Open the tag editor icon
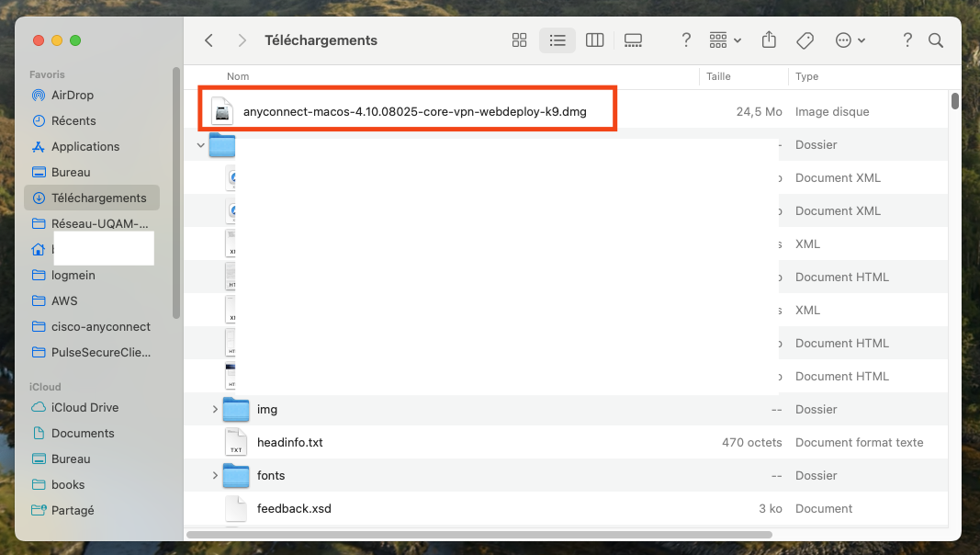Screen dimensions: 980x555 [x=805, y=40]
